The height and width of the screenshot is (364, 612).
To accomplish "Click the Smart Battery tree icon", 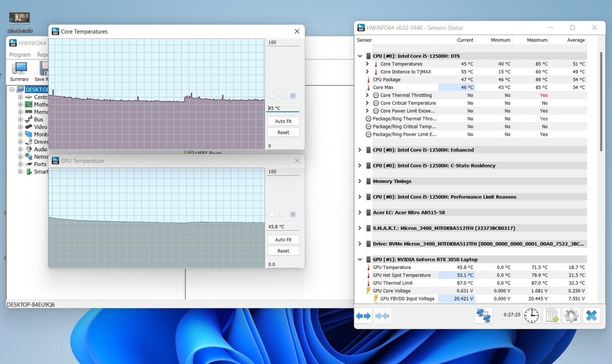I will click(29, 172).
